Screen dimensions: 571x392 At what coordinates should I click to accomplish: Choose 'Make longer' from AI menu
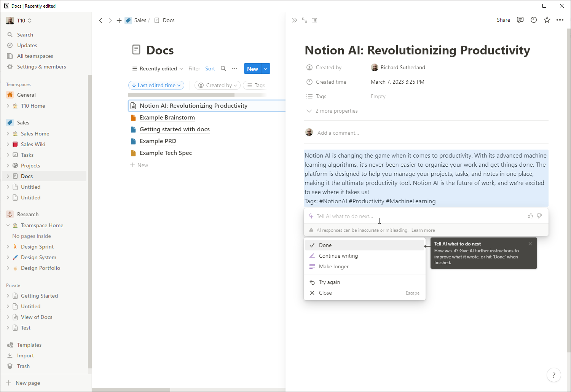tap(333, 266)
